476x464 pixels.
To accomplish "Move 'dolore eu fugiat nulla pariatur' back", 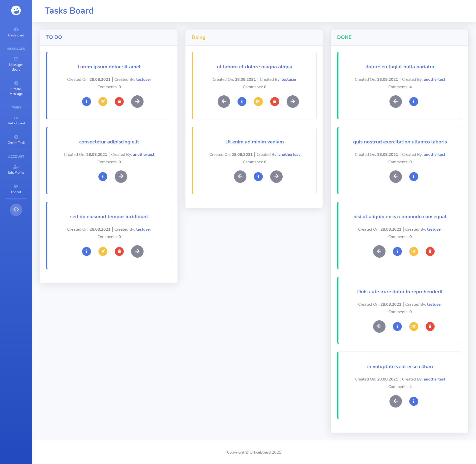I will [x=395, y=102].
